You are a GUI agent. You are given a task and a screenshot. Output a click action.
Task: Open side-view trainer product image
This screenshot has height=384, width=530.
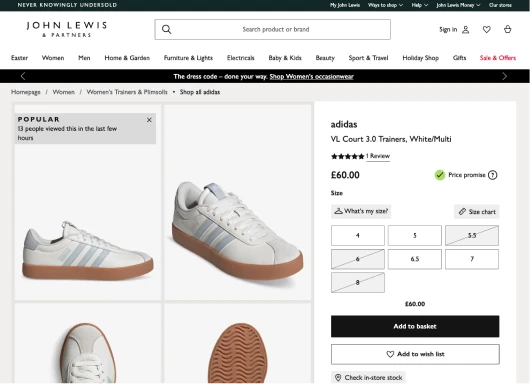88,202
